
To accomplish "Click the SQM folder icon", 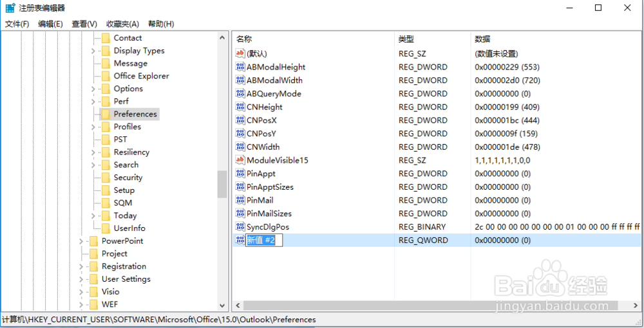I will 106,203.
